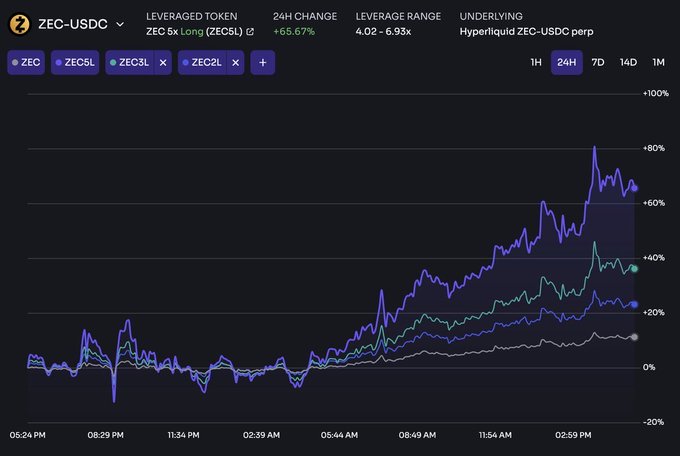Click the 11:54 AM x-axis label

click(495, 435)
